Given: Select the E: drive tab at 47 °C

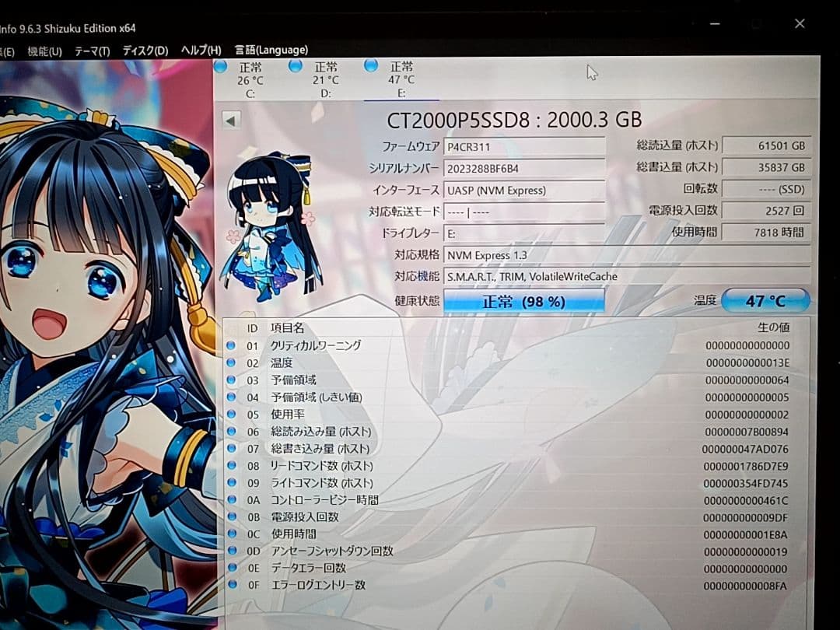Looking at the screenshot, I should tap(401, 79).
